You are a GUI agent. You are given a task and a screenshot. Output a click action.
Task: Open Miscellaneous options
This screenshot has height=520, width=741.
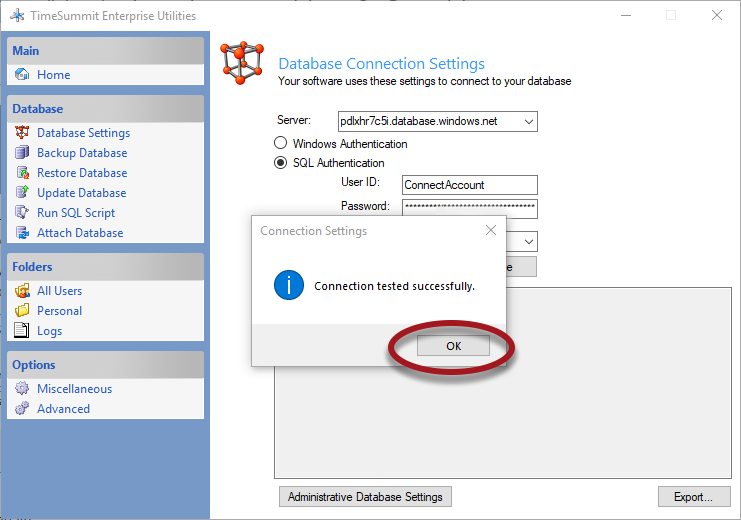coord(75,389)
